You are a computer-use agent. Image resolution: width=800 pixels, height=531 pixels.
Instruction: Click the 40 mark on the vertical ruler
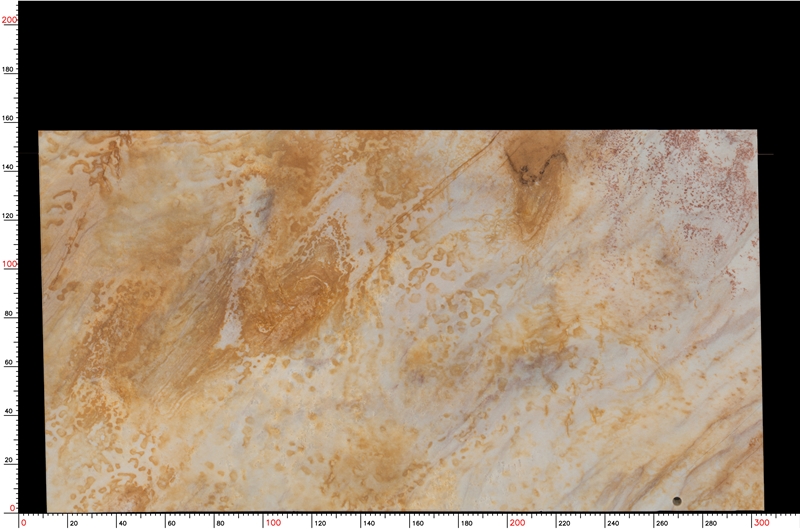(8, 411)
